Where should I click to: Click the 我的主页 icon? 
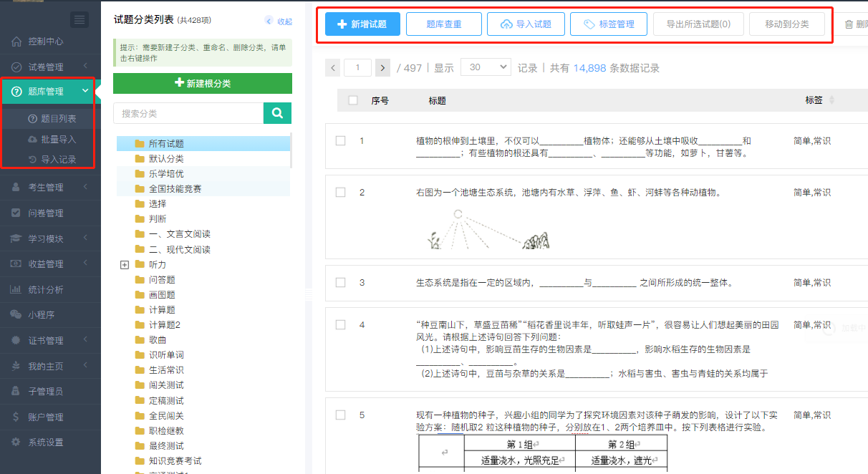point(16,366)
